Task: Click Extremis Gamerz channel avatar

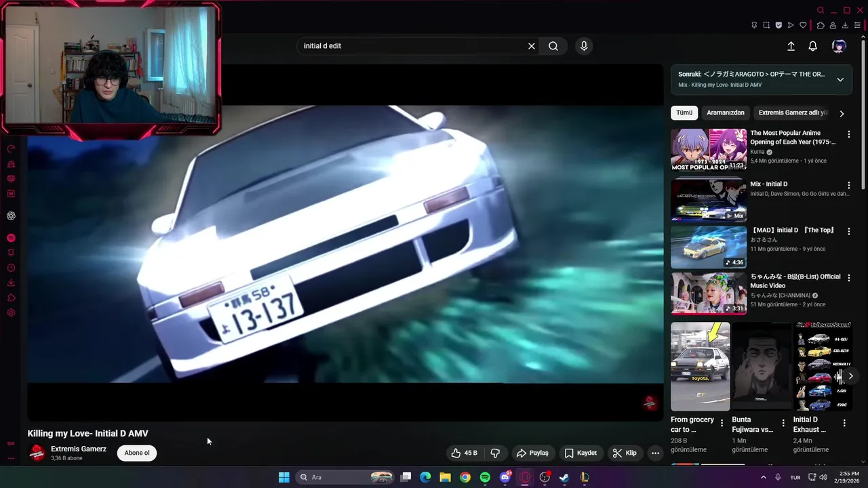Action: point(37,453)
